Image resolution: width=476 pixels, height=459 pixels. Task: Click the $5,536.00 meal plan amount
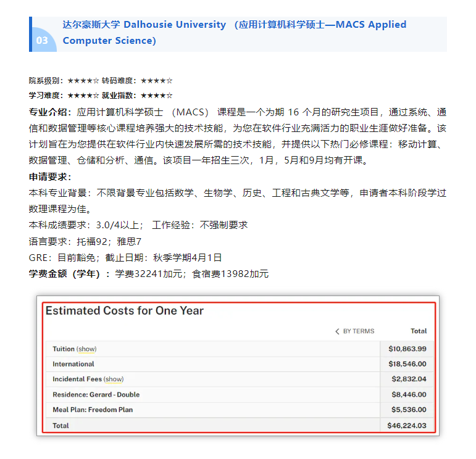click(x=409, y=410)
